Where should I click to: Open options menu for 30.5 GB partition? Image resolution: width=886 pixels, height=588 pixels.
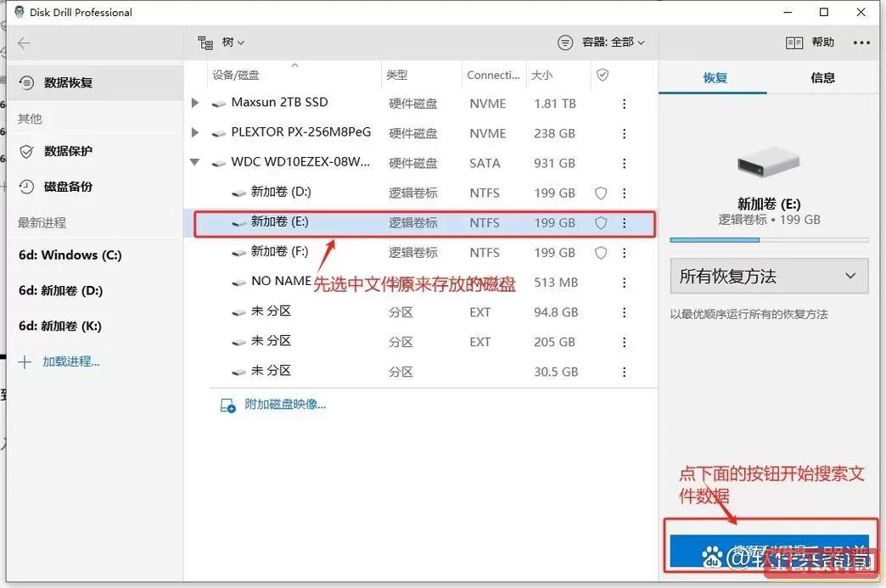click(x=624, y=372)
